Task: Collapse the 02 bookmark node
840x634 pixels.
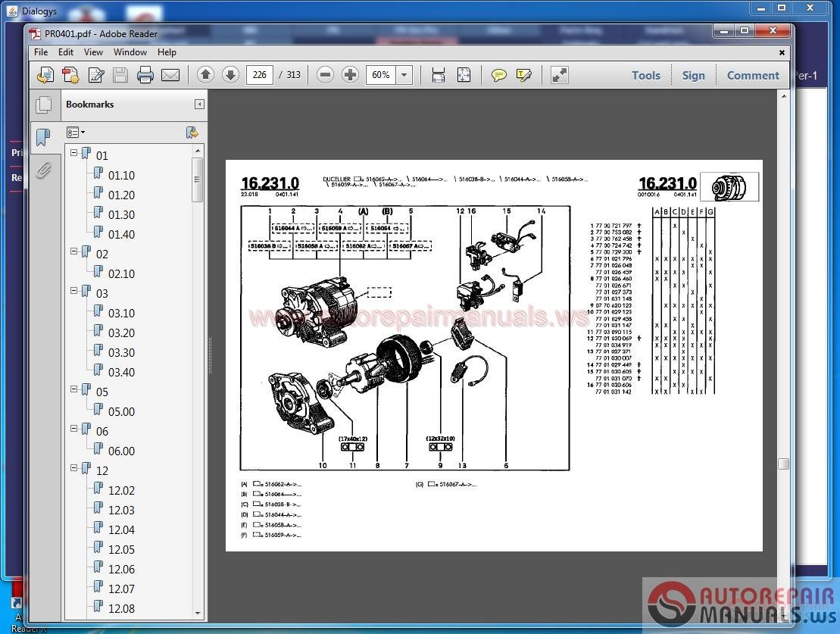Action: coord(74,251)
